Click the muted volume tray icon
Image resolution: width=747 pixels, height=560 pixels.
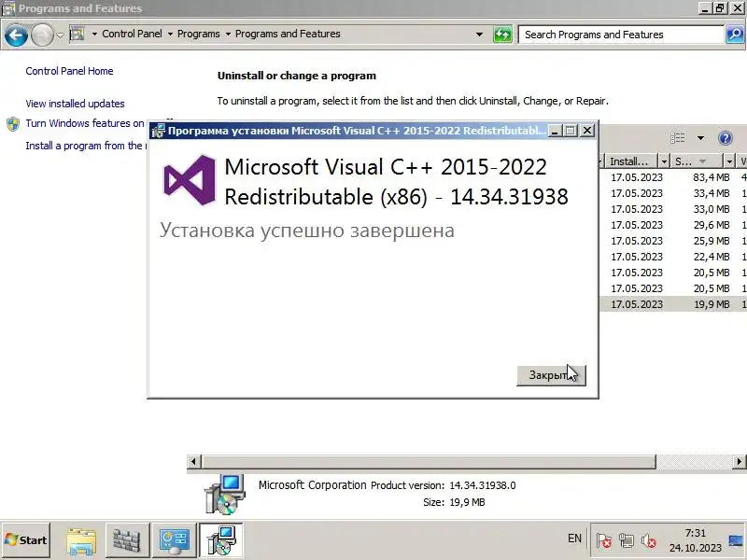(648, 540)
